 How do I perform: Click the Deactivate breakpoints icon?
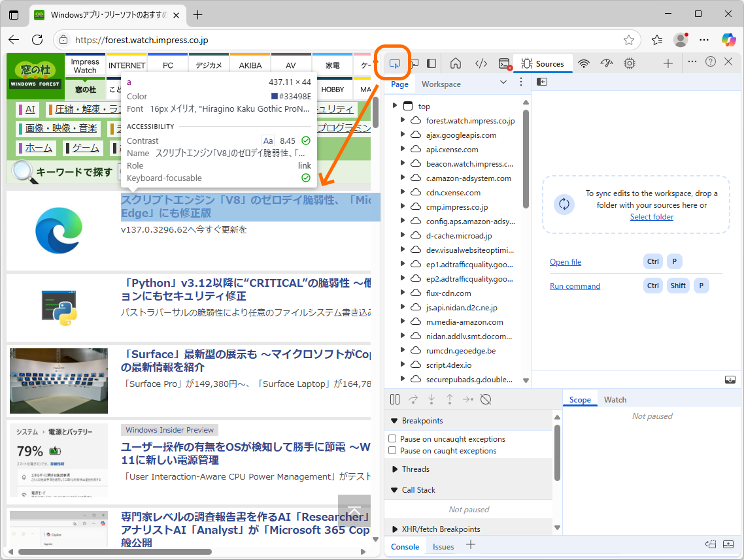486,399
